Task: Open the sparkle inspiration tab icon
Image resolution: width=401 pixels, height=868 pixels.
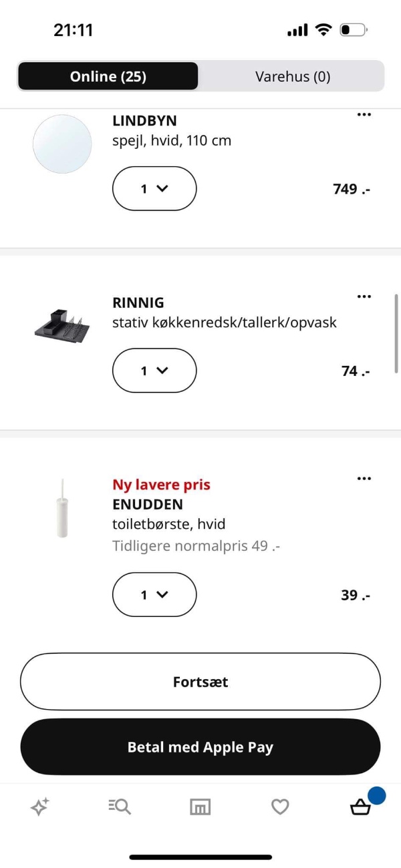Action: point(40,807)
